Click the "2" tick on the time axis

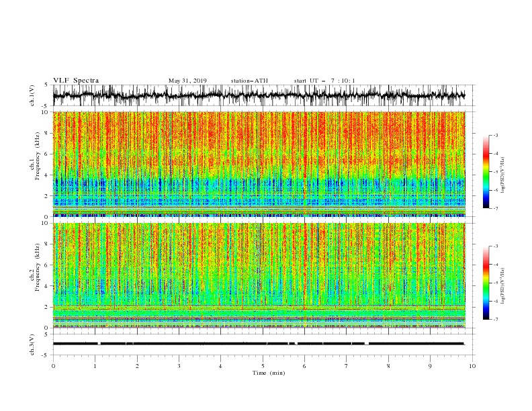[137, 366]
